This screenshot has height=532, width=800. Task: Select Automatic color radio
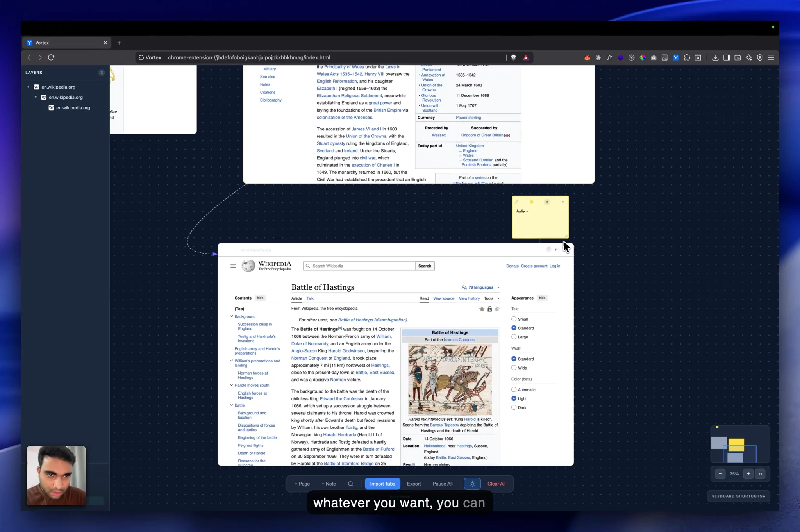tap(514, 389)
